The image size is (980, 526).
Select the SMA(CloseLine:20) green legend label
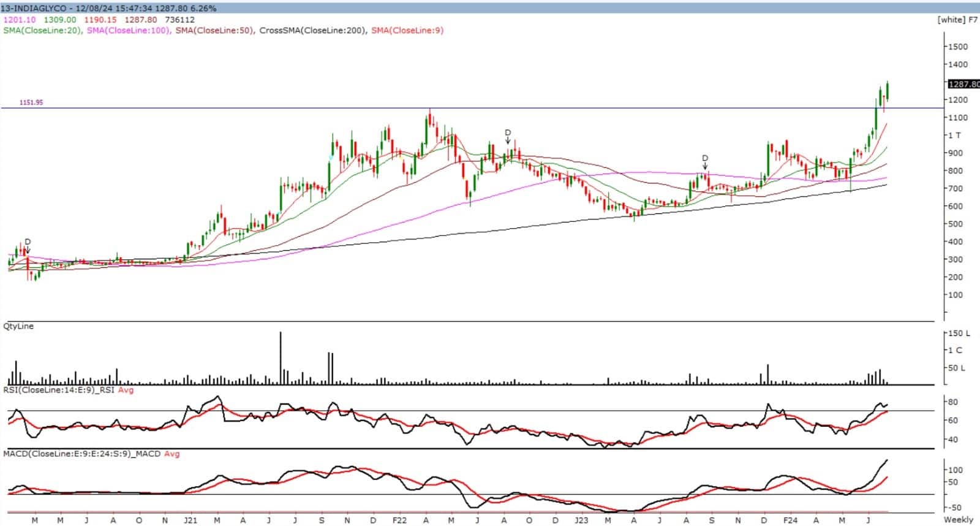42,30
